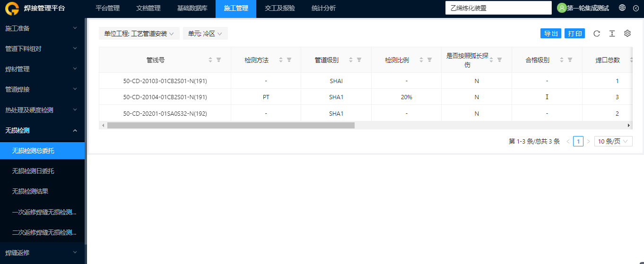Expand the 焊材管理 sidebar menu
The height and width of the screenshot is (264, 644).
[x=43, y=69]
